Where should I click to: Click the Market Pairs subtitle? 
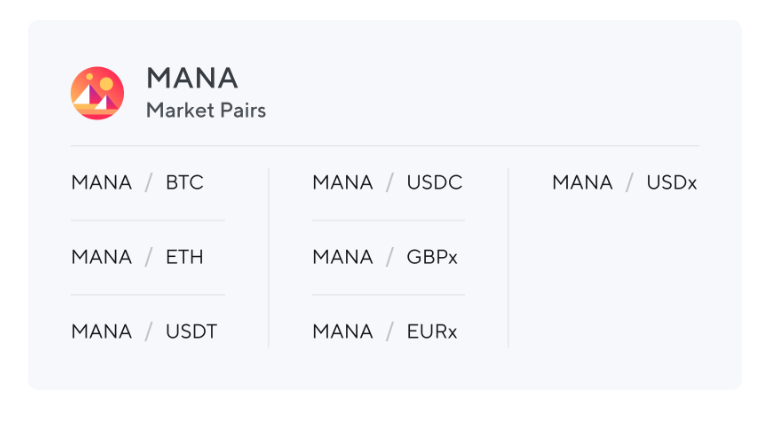coord(206,110)
